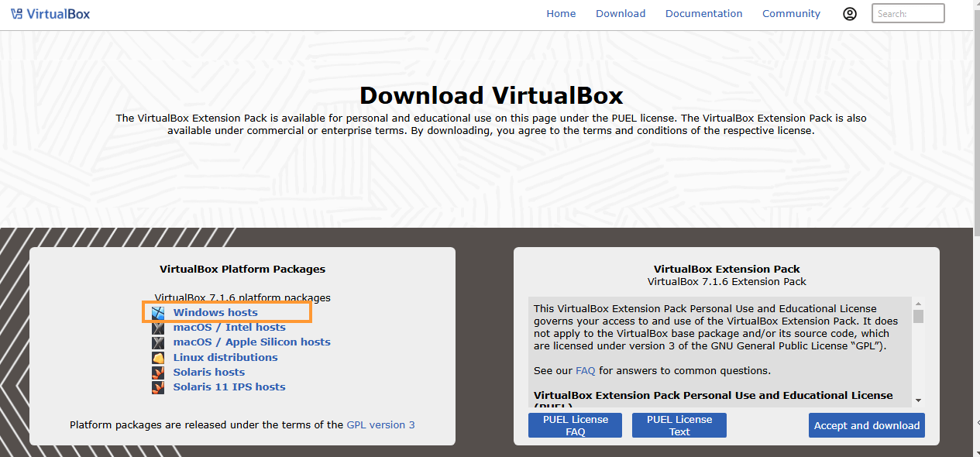Open the Solaris hosts link
The image size is (980, 457).
[x=209, y=373]
